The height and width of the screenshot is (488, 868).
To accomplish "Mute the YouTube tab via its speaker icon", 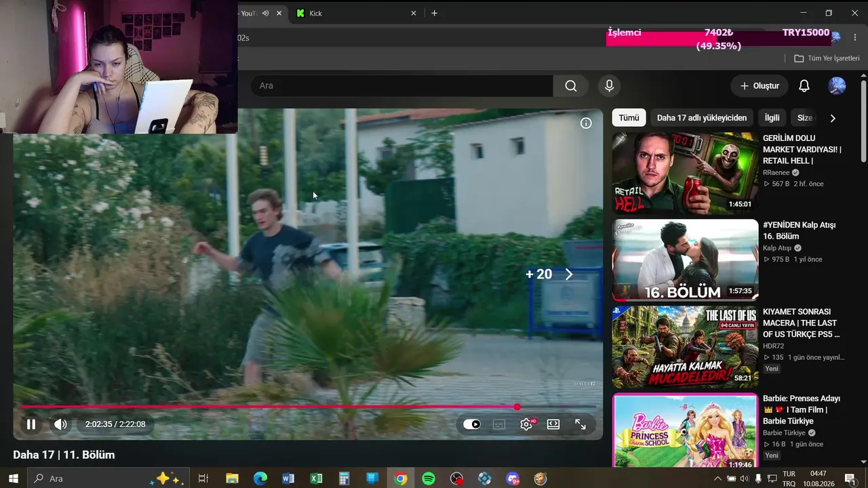I will point(266,14).
